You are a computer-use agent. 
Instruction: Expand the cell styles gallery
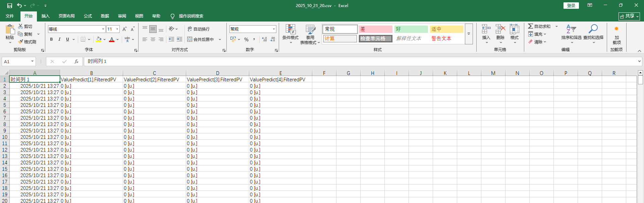[x=469, y=34]
